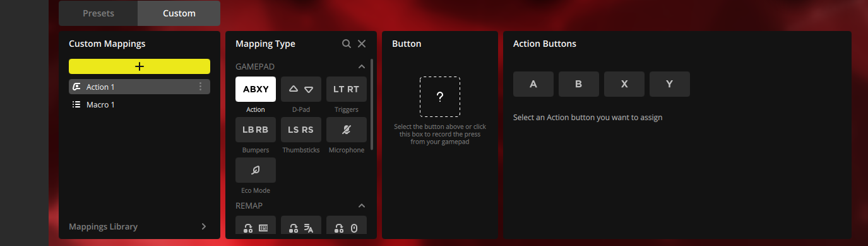Image resolution: width=868 pixels, height=246 pixels.
Task: Click the REMAP section header text
Action: point(249,206)
